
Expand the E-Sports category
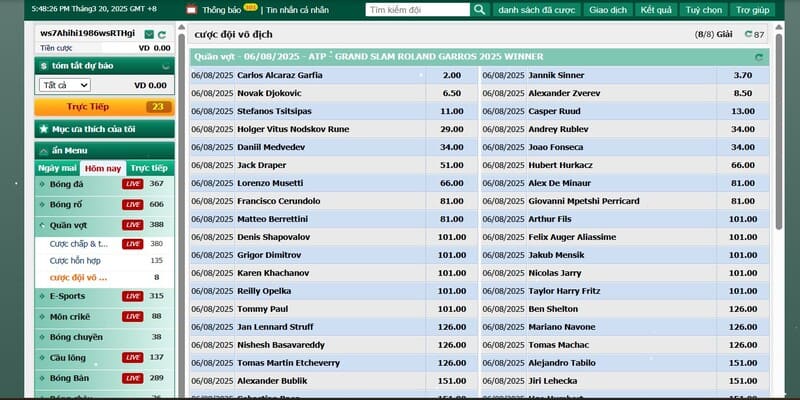(42, 296)
